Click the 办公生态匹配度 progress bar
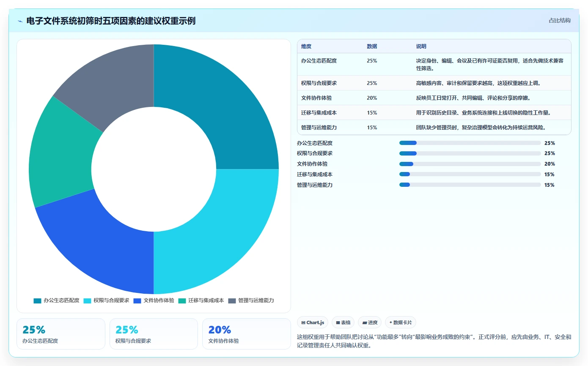Image resolution: width=588 pixels, height=366 pixels. (x=470, y=143)
